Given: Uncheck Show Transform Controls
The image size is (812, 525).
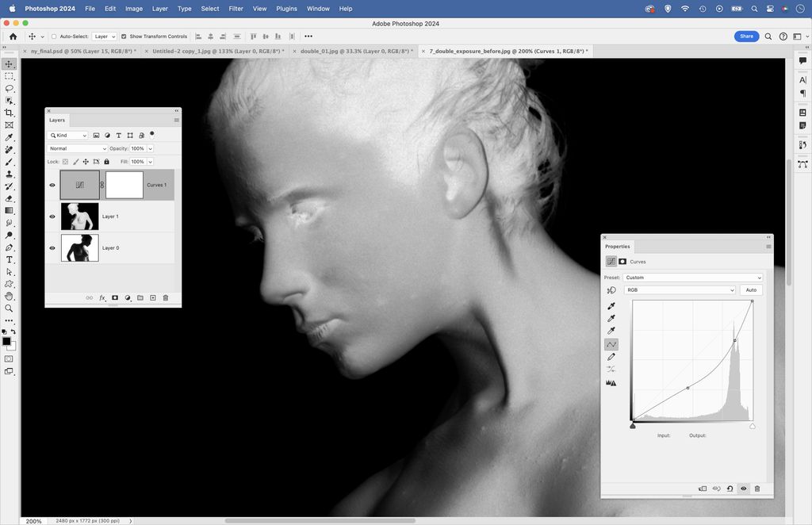Looking at the screenshot, I should tap(124, 36).
